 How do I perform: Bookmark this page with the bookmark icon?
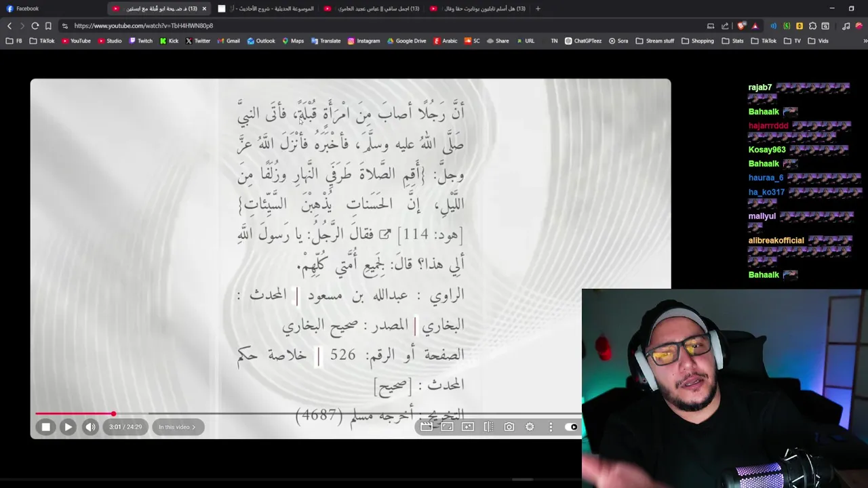coord(48,26)
